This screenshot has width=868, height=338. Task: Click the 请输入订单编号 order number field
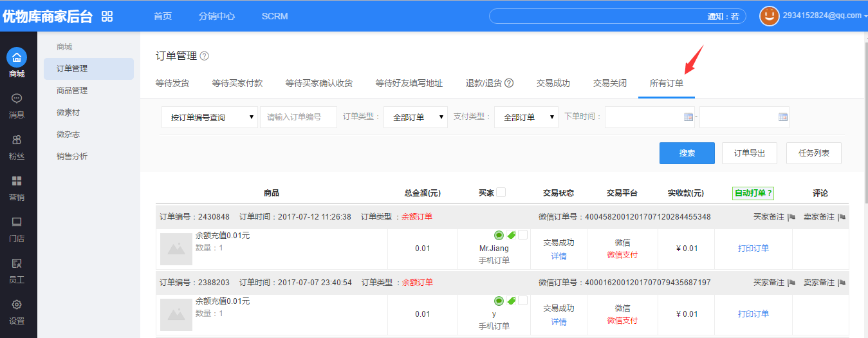click(299, 117)
